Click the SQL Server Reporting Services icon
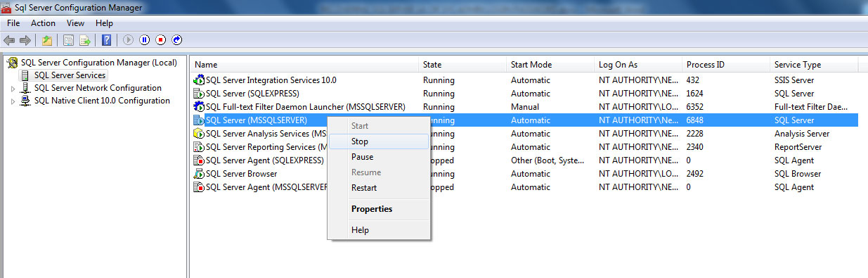Viewport: 868px width, 278px height. 199,147
